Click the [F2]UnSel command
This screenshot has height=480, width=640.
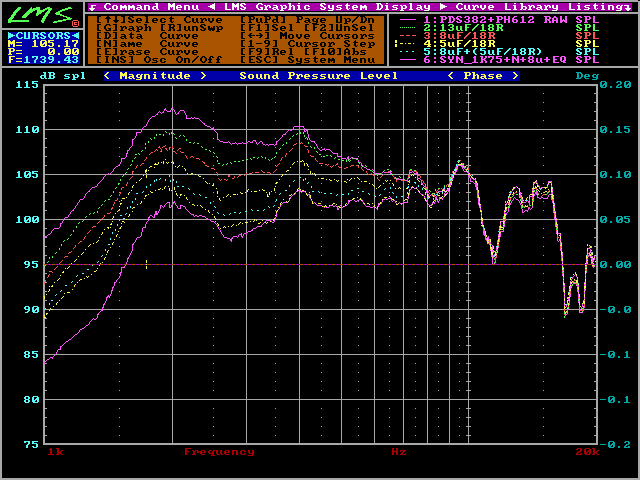(339, 28)
